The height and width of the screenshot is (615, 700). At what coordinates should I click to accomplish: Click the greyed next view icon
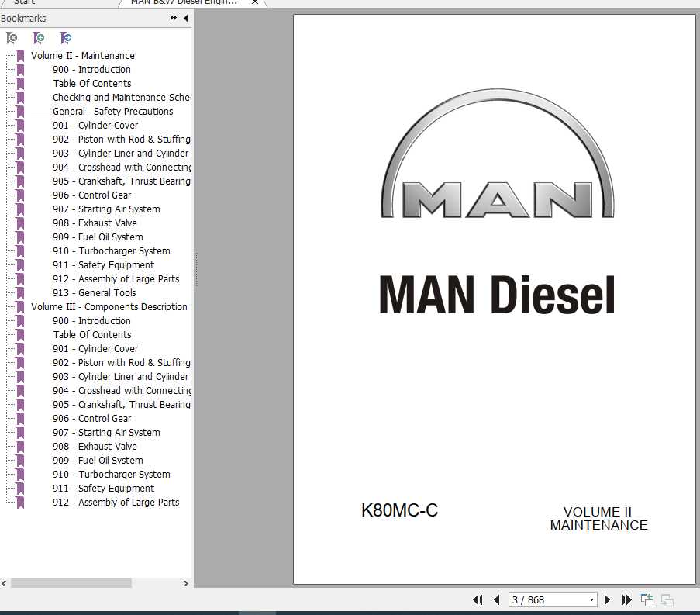pyautogui.click(x=667, y=599)
